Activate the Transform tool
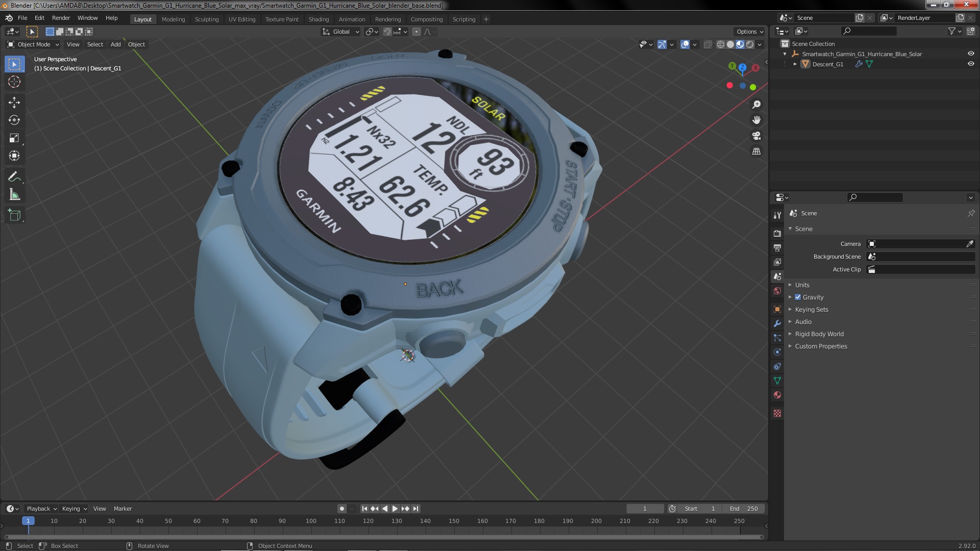This screenshot has height=551, width=980. click(14, 156)
